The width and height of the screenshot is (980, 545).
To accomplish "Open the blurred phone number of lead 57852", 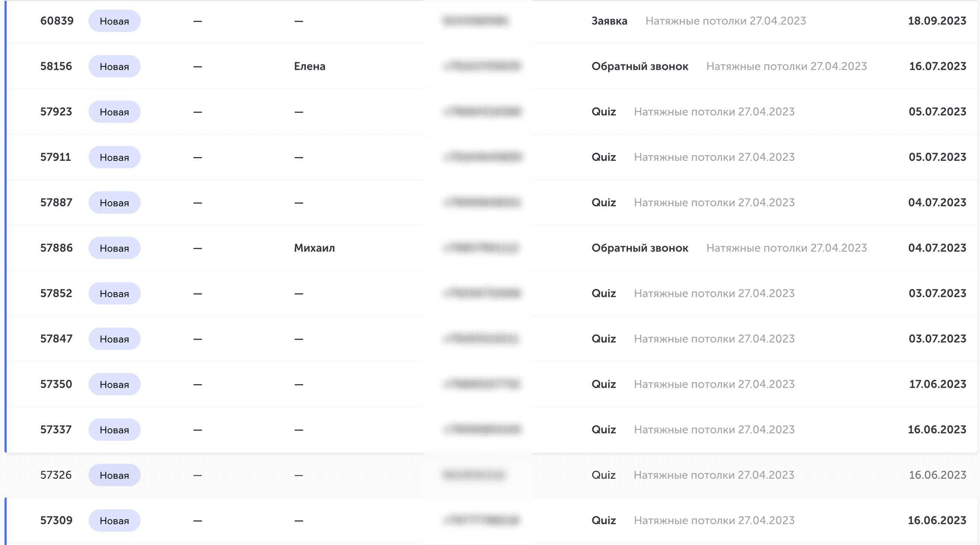I will click(x=482, y=293).
